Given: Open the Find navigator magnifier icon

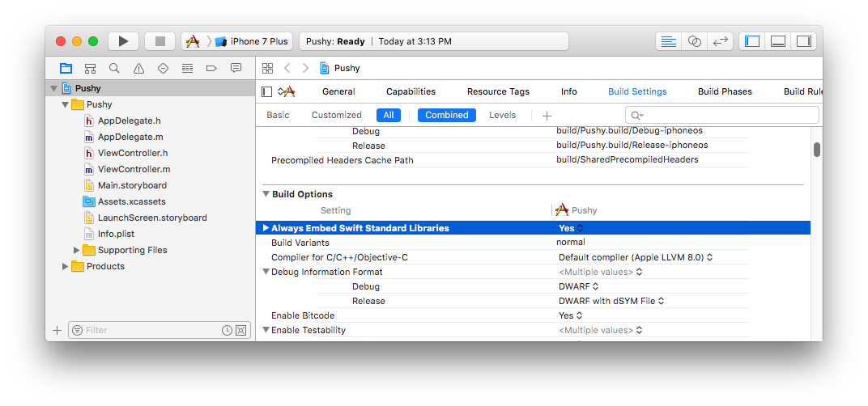Looking at the screenshot, I should (x=114, y=69).
